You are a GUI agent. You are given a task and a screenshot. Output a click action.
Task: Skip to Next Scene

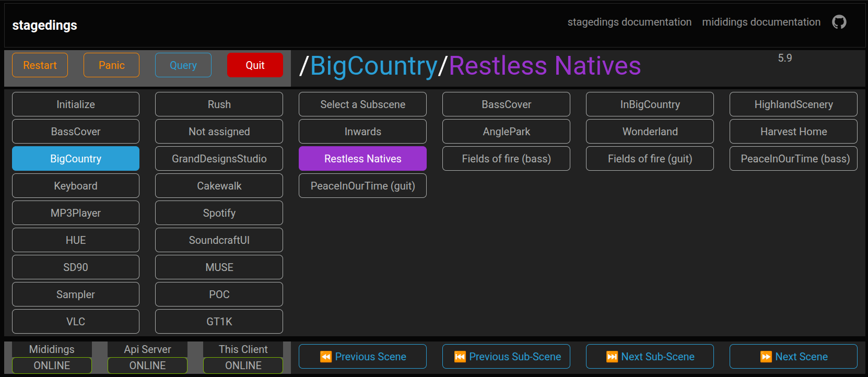[x=793, y=357]
